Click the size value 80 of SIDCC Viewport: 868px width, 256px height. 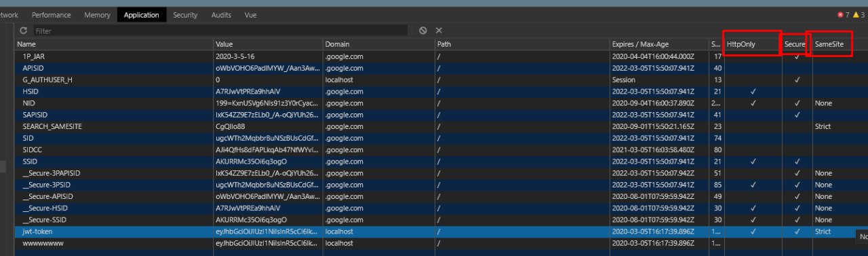coord(717,149)
